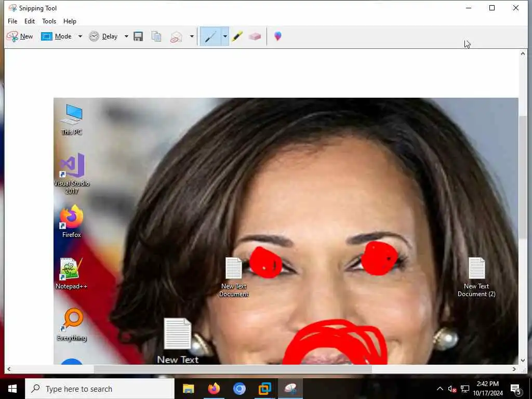
Task: Open the Send Snip dropdown arrow
Action: [192, 36]
